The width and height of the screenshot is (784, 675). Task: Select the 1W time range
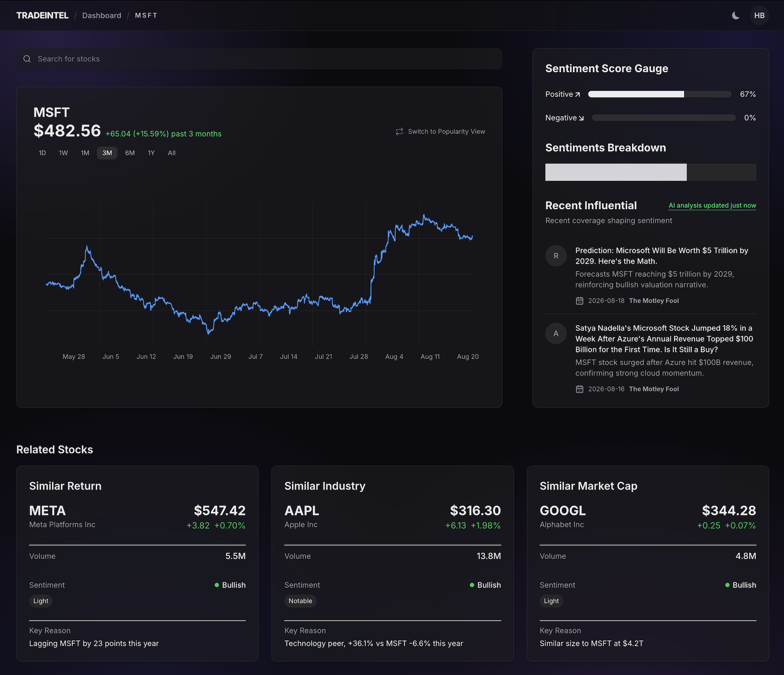click(63, 153)
